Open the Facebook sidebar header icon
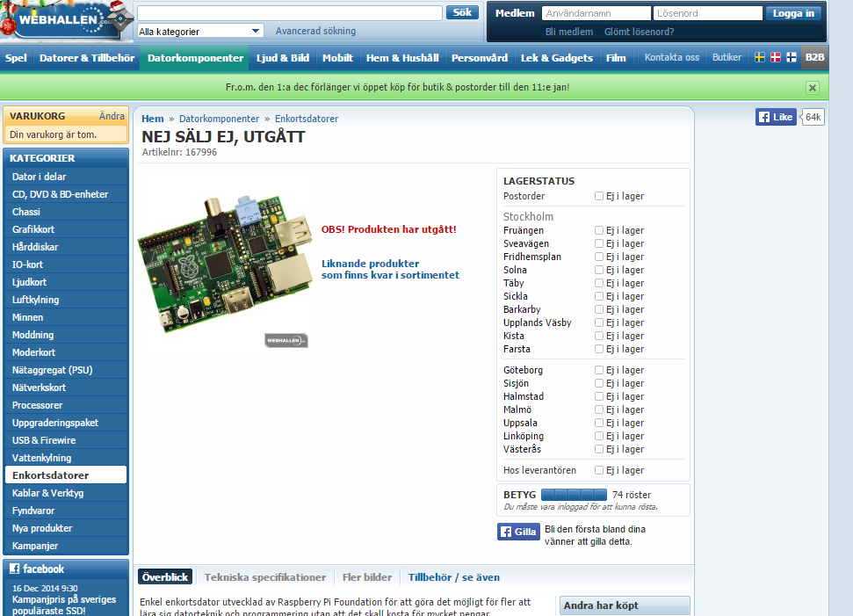 (15, 569)
